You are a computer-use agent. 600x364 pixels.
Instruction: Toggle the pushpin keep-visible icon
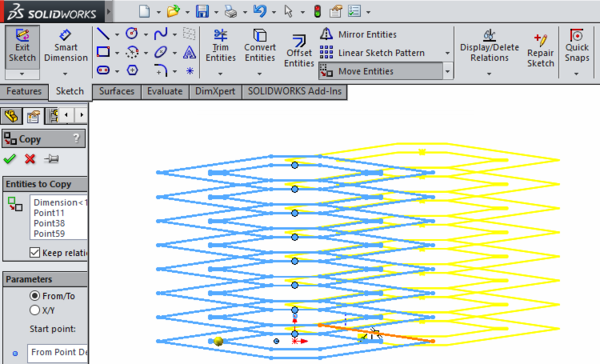click(x=51, y=159)
